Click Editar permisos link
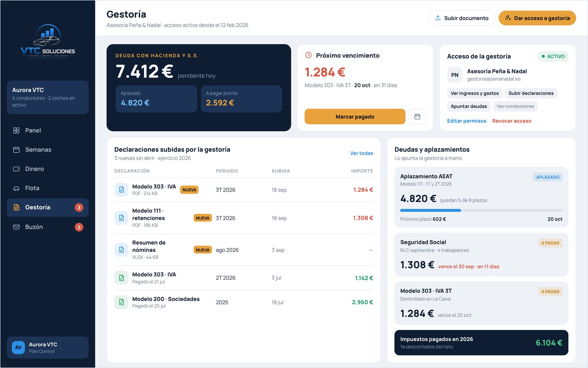 467,121
